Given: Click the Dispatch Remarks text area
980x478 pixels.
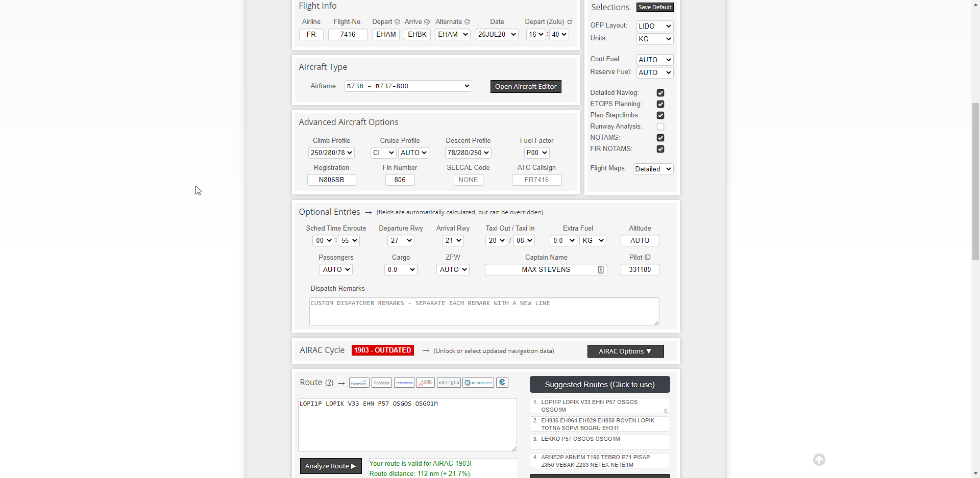Looking at the screenshot, I should (484, 312).
